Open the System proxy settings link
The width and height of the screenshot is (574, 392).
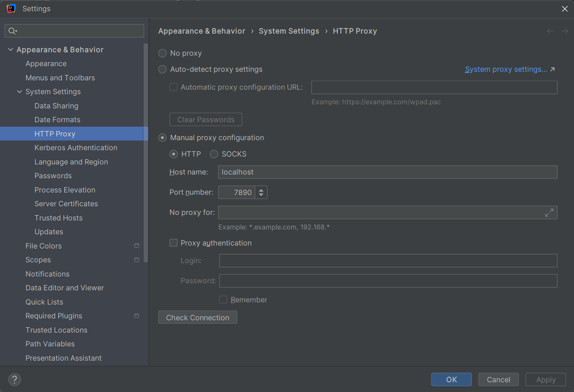click(x=506, y=70)
